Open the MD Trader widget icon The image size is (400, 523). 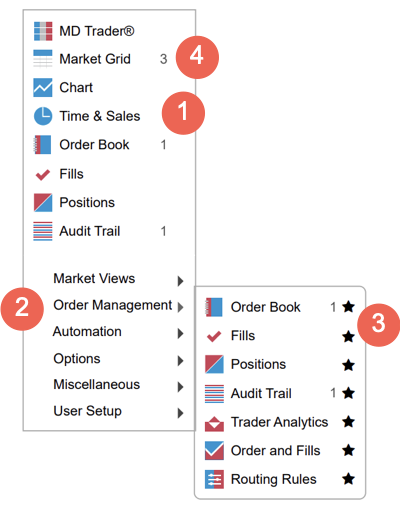[43, 31]
